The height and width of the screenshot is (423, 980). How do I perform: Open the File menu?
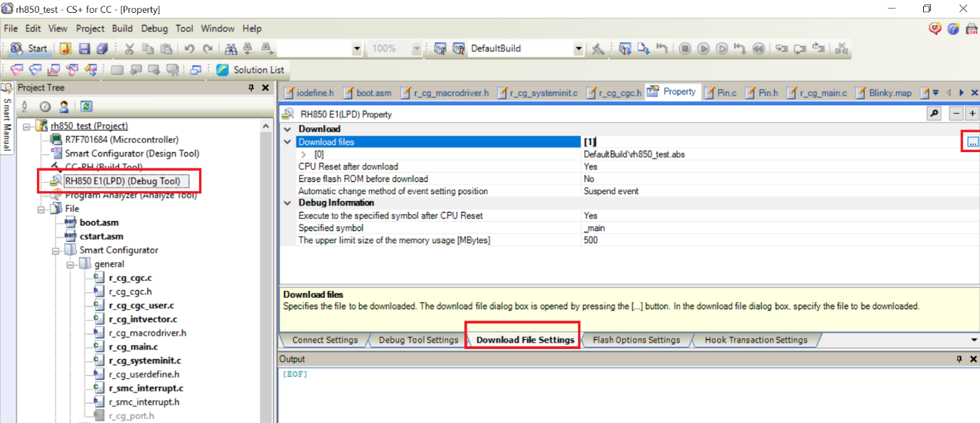coord(11,28)
